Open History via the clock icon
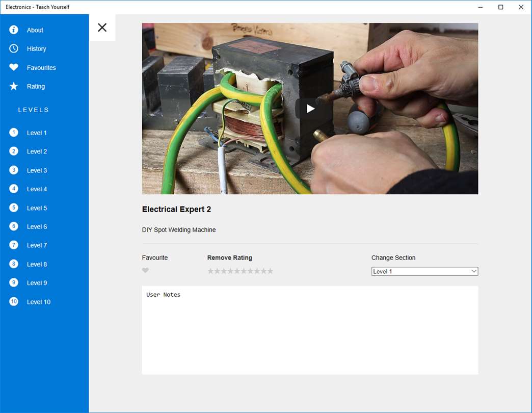Image resolution: width=532 pixels, height=413 pixels. (14, 48)
